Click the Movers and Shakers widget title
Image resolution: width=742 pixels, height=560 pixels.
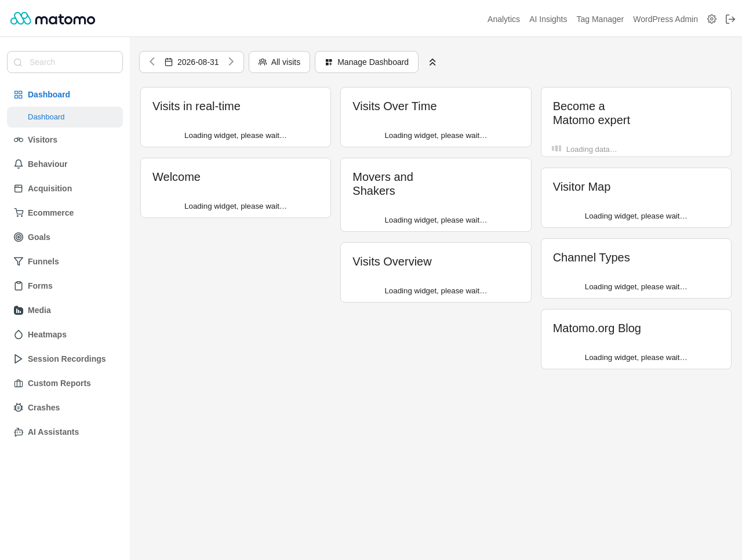point(383,184)
